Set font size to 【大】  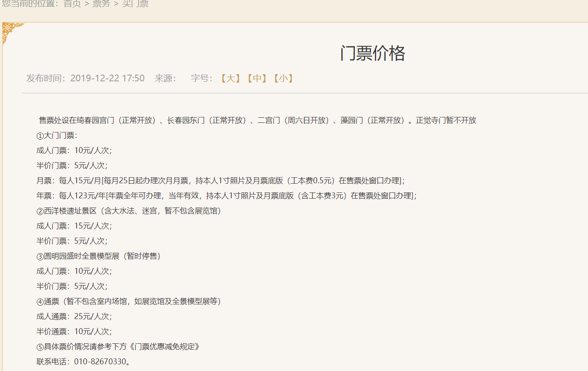click(230, 78)
